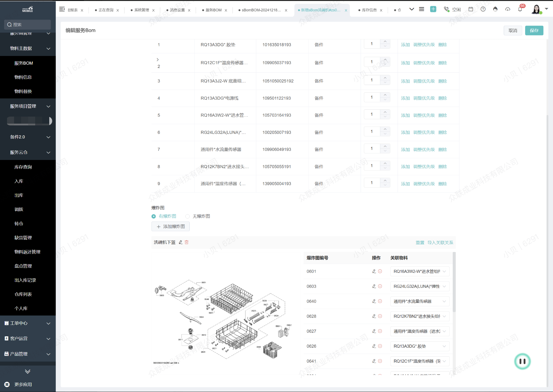The height and width of the screenshot is (392, 553).
Task: Remove the 0601 row with minus icon
Action: click(x=380, y=271)
